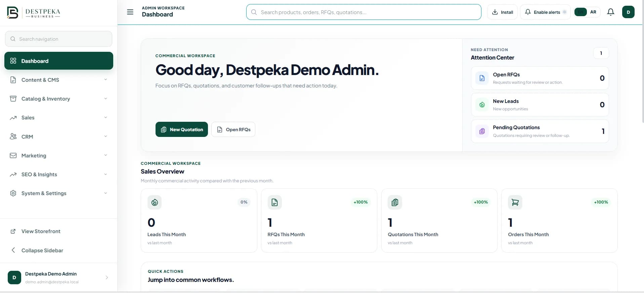644x293 pixels.
Task: Open the SEO & Insights menu item
Action: (x=59, y=174)
